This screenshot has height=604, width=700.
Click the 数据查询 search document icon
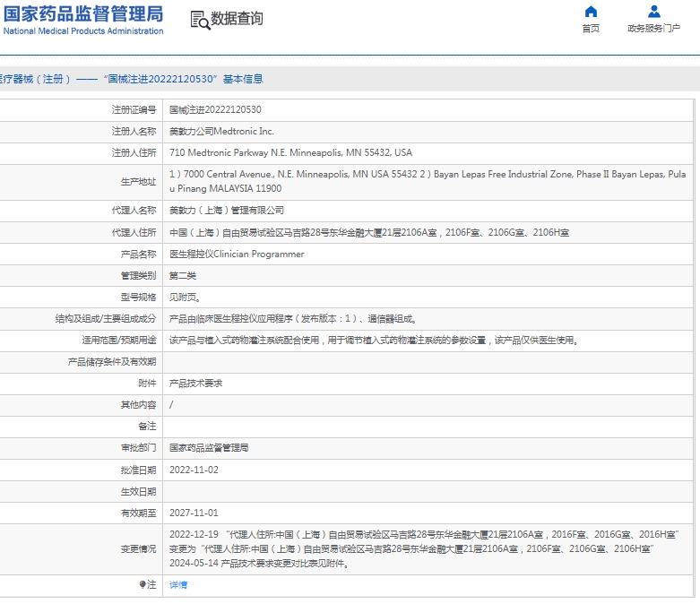200,20
